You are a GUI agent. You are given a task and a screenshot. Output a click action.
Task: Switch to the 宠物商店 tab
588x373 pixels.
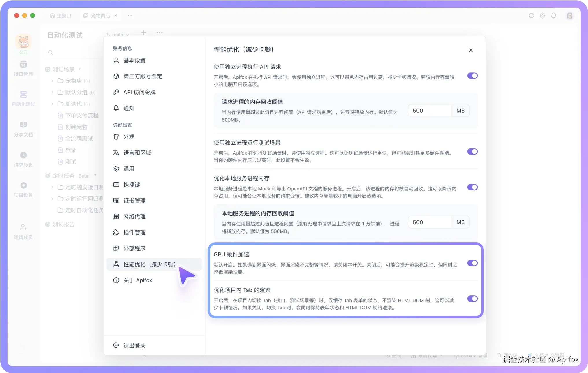[100, 16]
